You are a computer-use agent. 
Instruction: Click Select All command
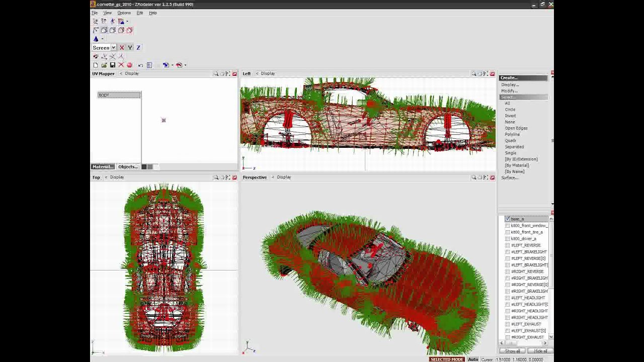click(x=507, y=104)
